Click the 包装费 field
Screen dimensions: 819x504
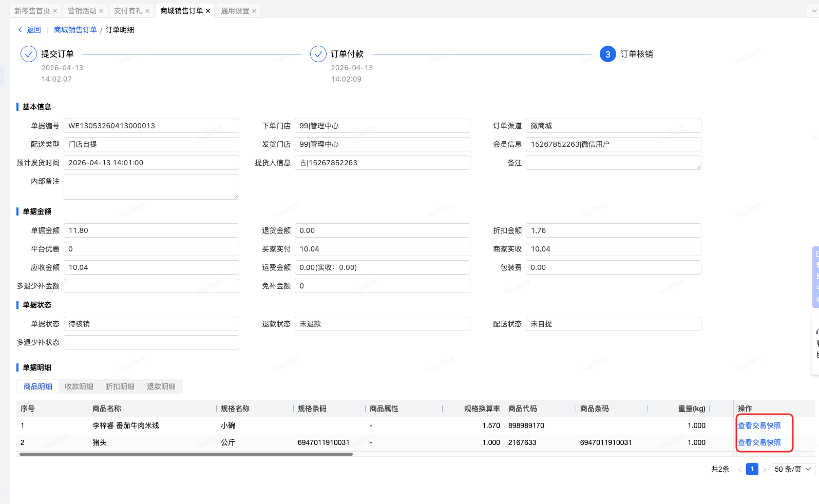[x=614, y=267]
